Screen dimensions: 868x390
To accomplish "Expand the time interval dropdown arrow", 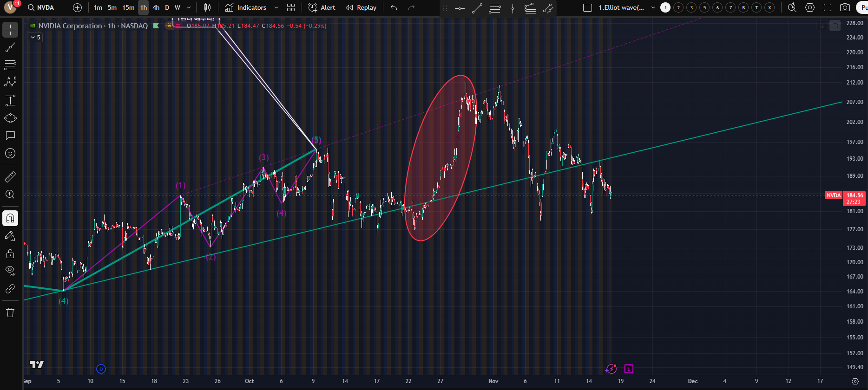I will [x=189, y=7].
